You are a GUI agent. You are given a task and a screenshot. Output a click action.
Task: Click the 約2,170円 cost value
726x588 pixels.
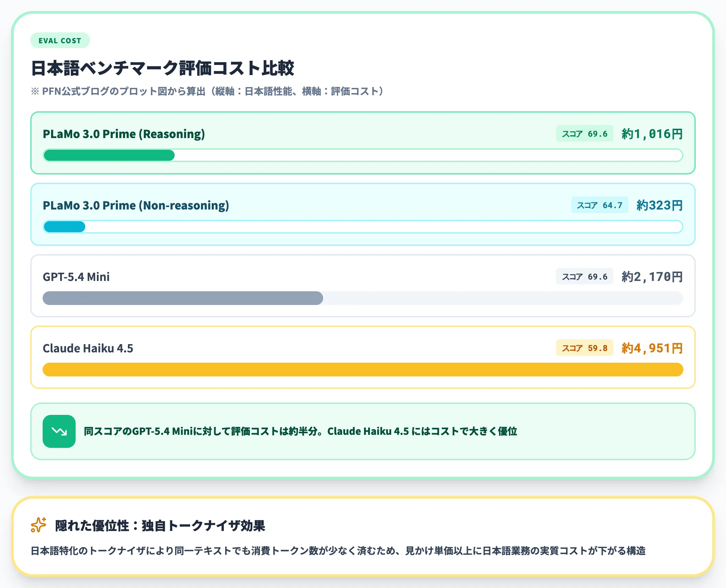pos(652,276)
